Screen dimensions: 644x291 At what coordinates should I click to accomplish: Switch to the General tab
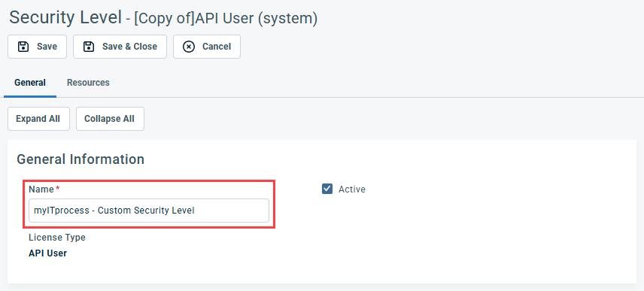pos(30,83)
